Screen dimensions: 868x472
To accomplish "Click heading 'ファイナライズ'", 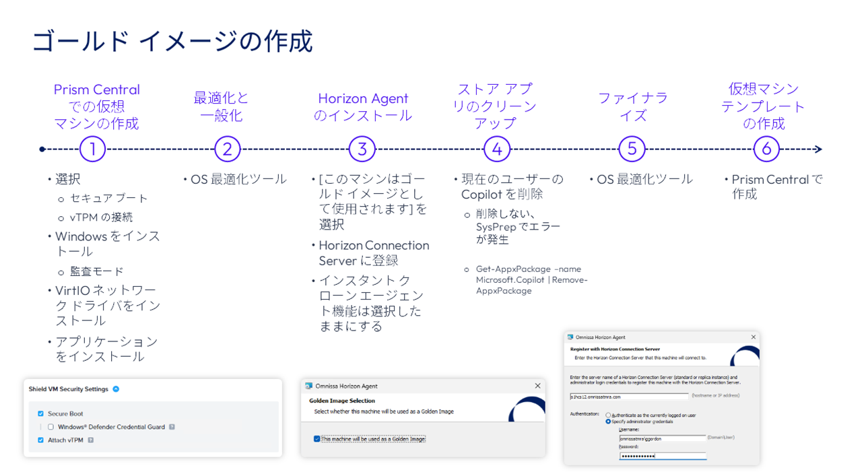I will click(633, 106).
